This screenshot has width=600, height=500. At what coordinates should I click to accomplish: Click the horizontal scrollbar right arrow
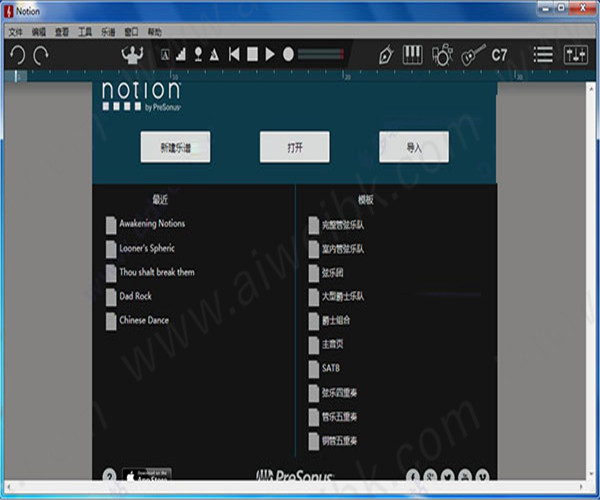[581, 487]
